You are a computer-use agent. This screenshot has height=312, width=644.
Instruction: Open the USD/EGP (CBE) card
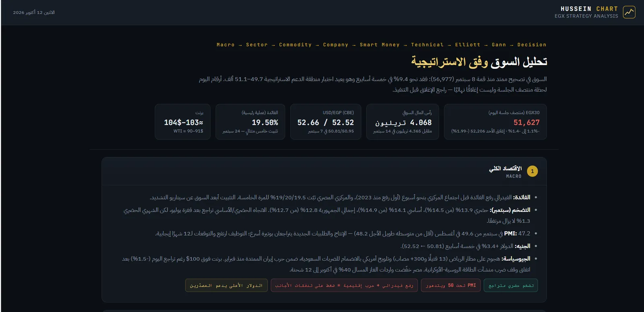326,122
